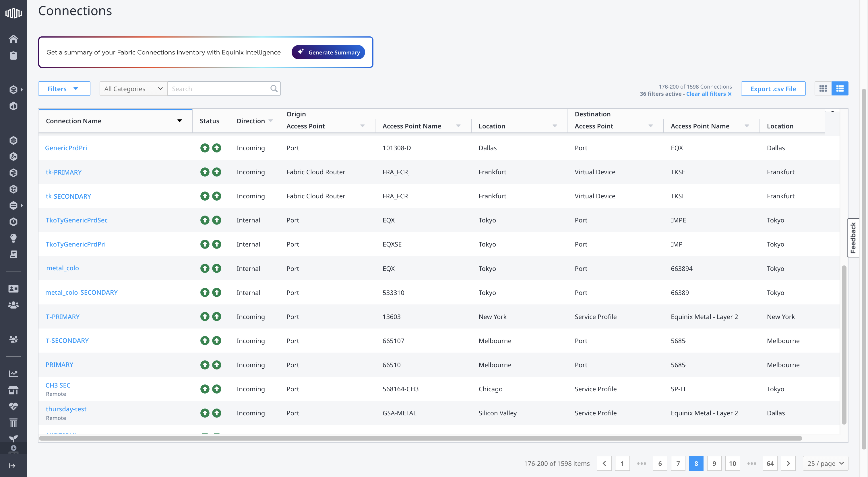Sort by Connection Name column arrow
Screen dimensions: 868x477
[x=180, y=121]
